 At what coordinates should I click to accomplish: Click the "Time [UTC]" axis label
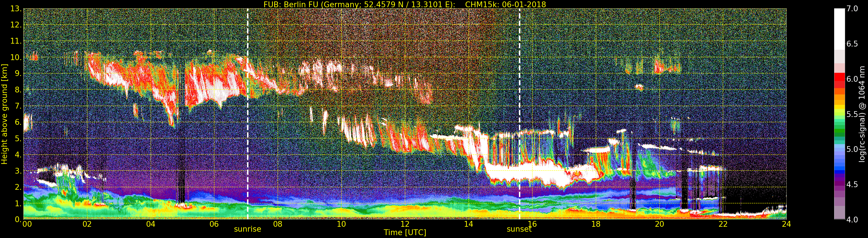[405, 232]
